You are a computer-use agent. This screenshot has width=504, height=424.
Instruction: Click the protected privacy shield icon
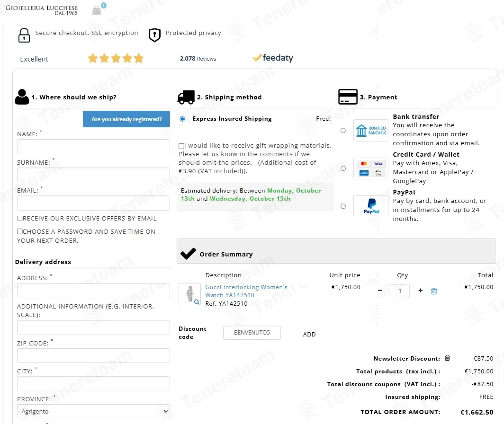pos(154,35)
